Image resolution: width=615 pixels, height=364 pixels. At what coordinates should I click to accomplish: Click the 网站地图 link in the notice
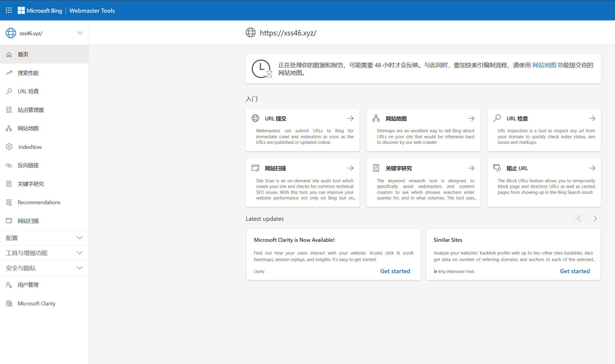[544, 65]
